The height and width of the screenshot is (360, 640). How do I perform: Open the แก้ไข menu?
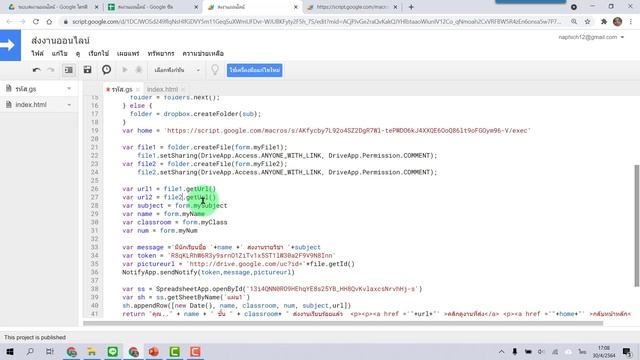tap(60, 53)
